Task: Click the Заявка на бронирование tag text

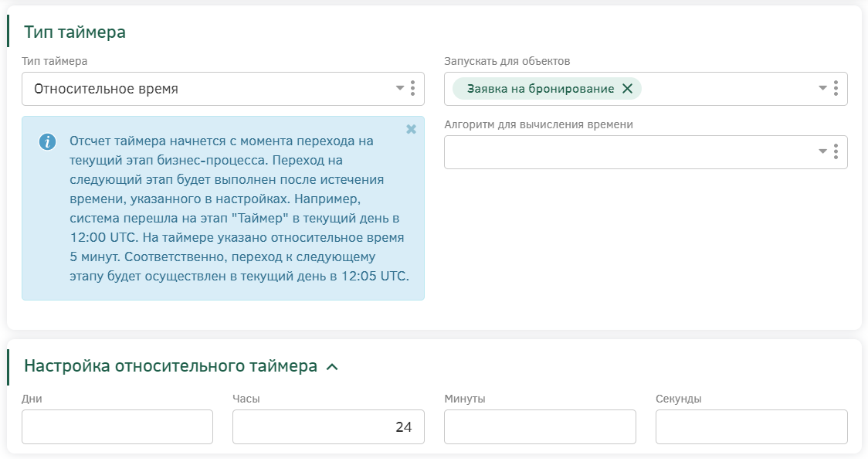Action: click(541, 89)
